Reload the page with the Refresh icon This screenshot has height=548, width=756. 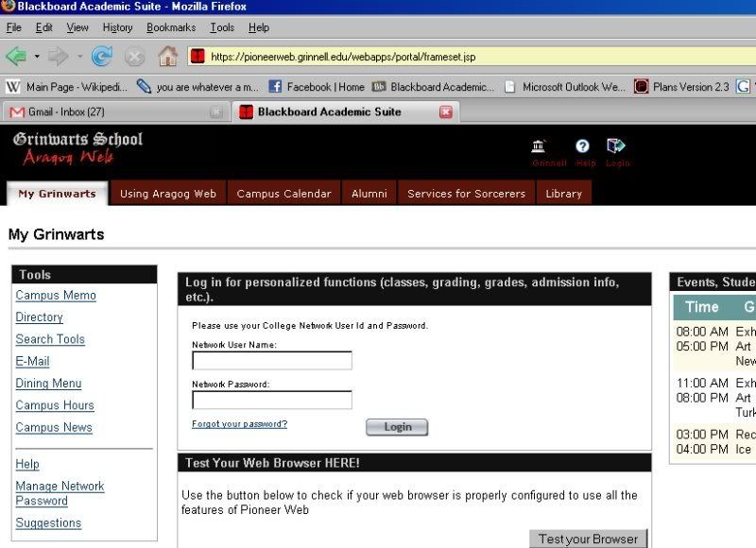coord(102,57)
